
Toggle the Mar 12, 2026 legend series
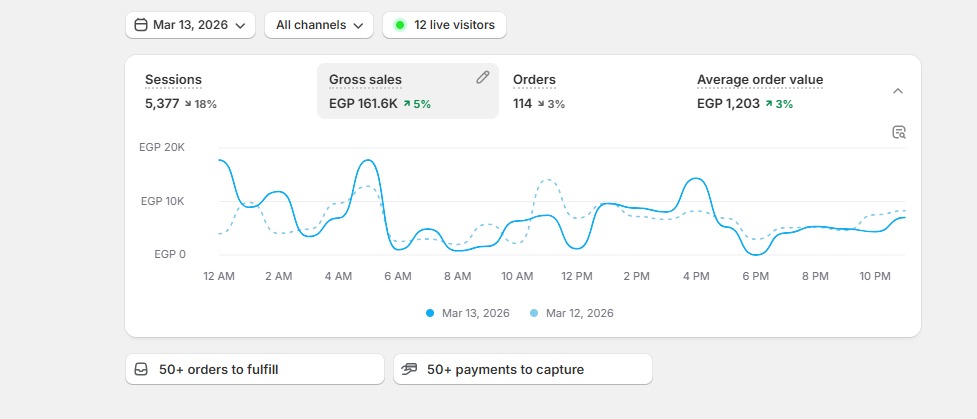(x=572, y=313)
